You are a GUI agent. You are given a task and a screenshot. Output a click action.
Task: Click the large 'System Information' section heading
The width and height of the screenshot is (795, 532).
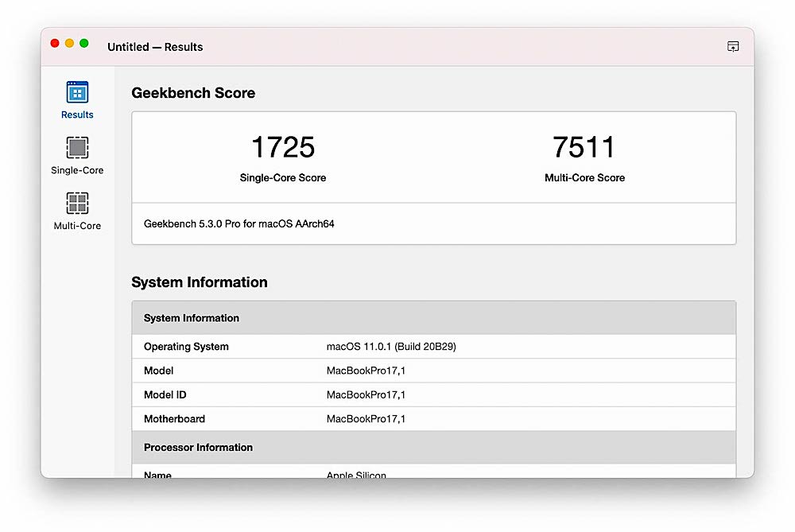[200, 282]
